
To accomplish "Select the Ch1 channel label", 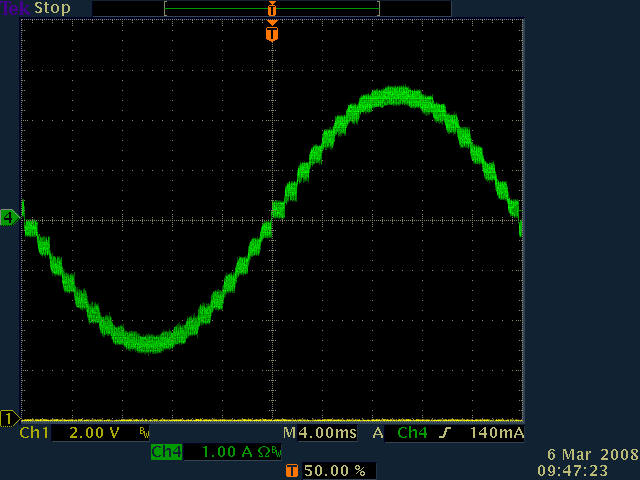I will tap(34, 434).
